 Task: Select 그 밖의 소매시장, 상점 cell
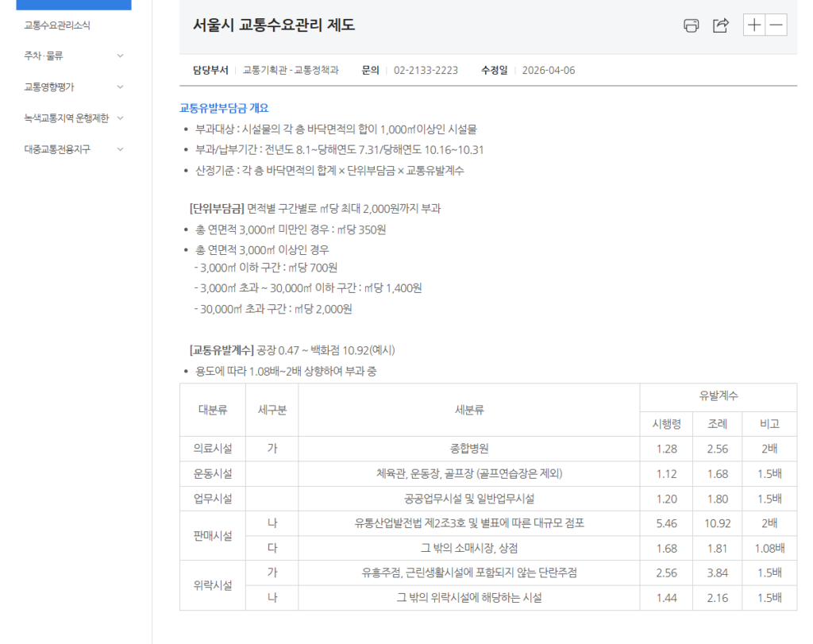click(x=468, y=548)
